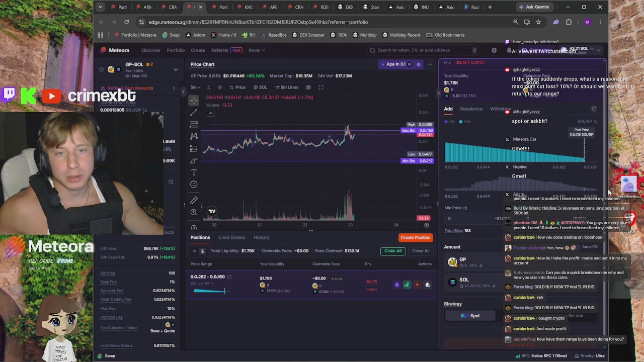This screenshot has height=362, width=644.
Task: Click the bell alert icon for position
Action: click(x=397, y=285)
